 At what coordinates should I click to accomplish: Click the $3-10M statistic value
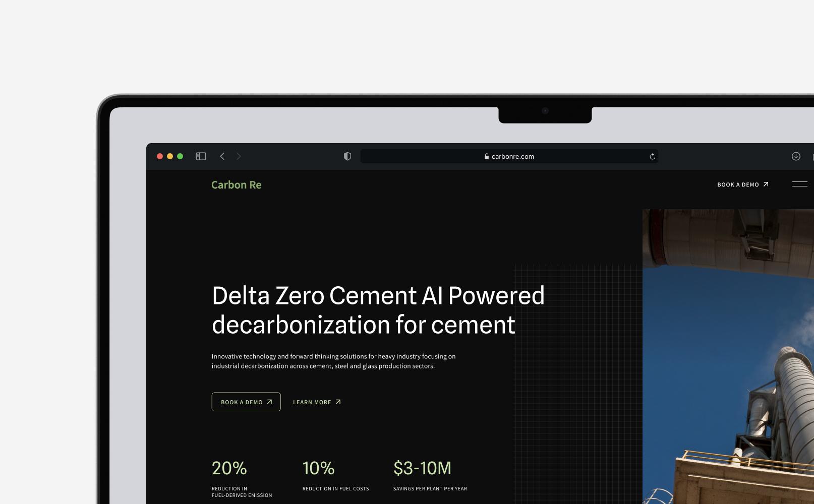pyautogui.click(x=423, y=468)
